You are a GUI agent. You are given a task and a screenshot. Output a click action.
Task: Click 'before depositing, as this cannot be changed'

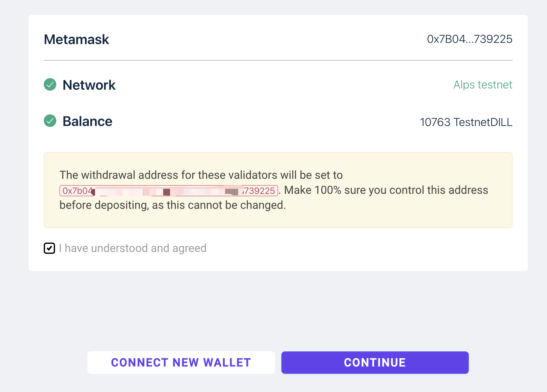pos(173,205)
